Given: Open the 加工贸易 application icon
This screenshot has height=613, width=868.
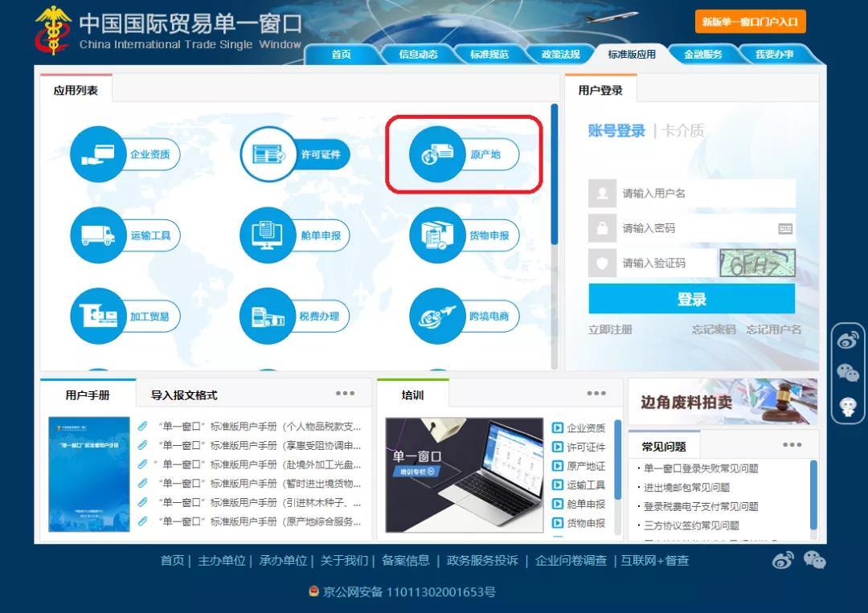Looking at the screenshot, I should click(x=125, y=316).
